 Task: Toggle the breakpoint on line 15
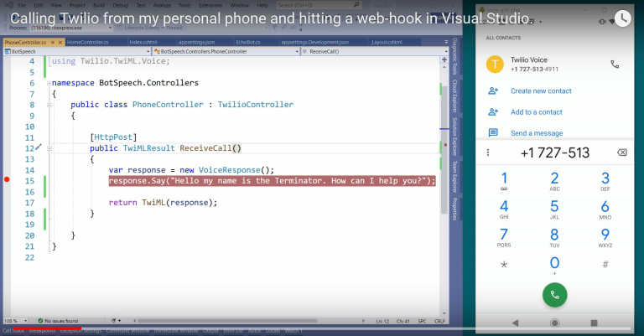click(7, 179)
